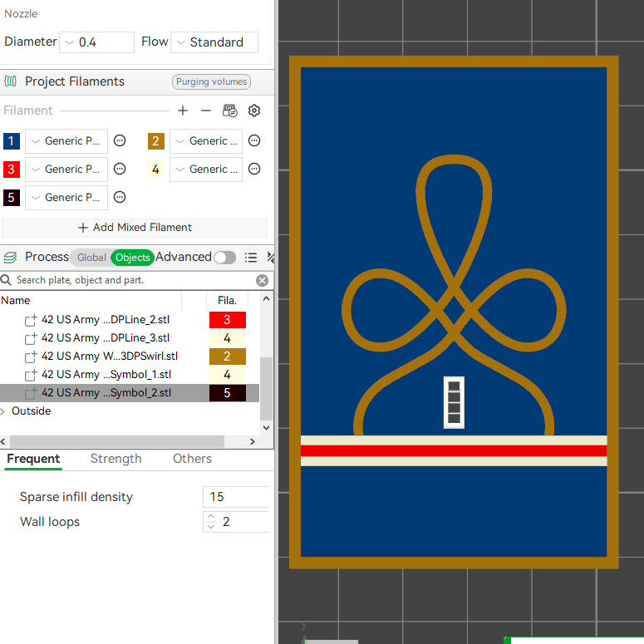Click the Sparse infill density field
Screen dimensions: 644x644
(236, 497)
